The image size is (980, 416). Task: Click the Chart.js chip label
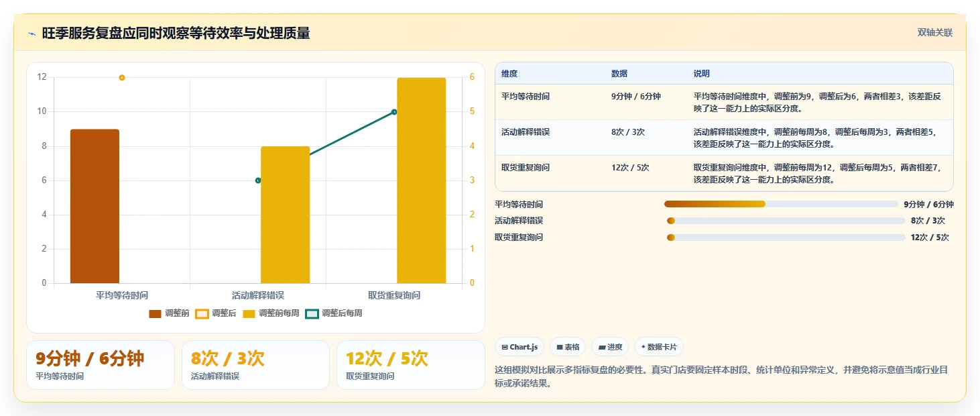pos(524,347)
